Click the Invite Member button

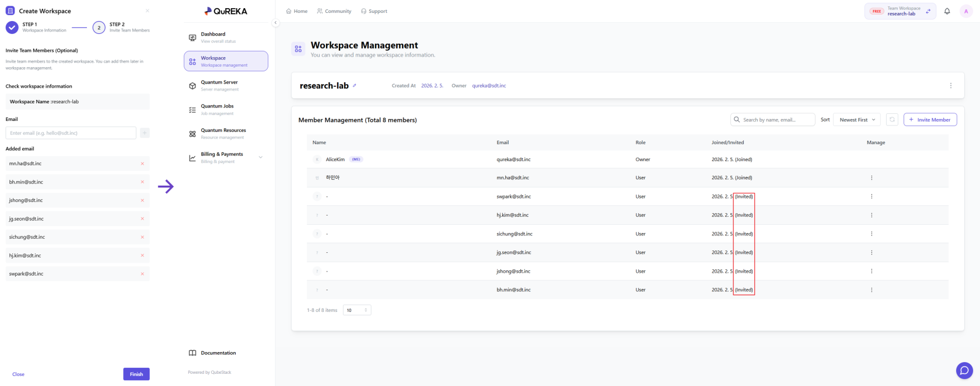[930, 120]
